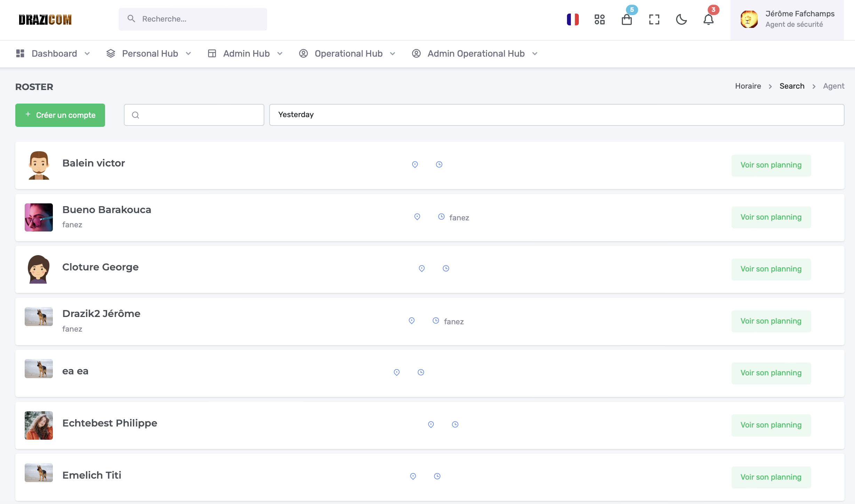This screenshot has height=504, width=855.
Task: Click clock icon in Emelich Titi row
Action: [437, 476]
